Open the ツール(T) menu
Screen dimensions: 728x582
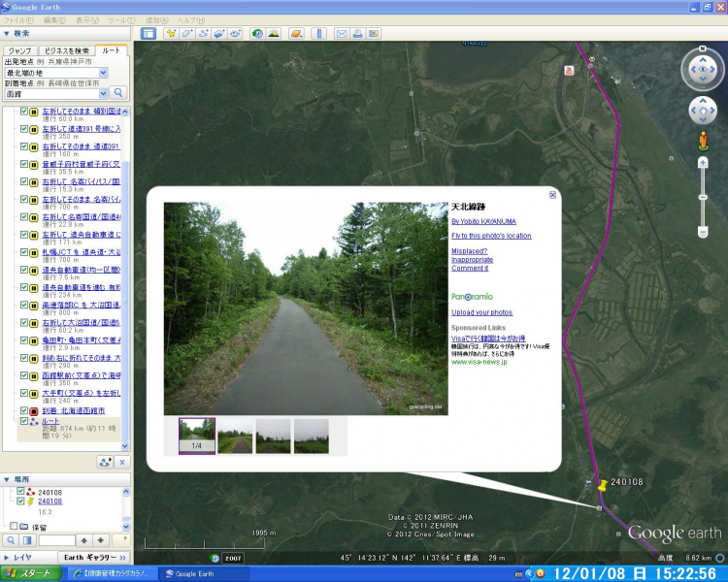(121, 19)
